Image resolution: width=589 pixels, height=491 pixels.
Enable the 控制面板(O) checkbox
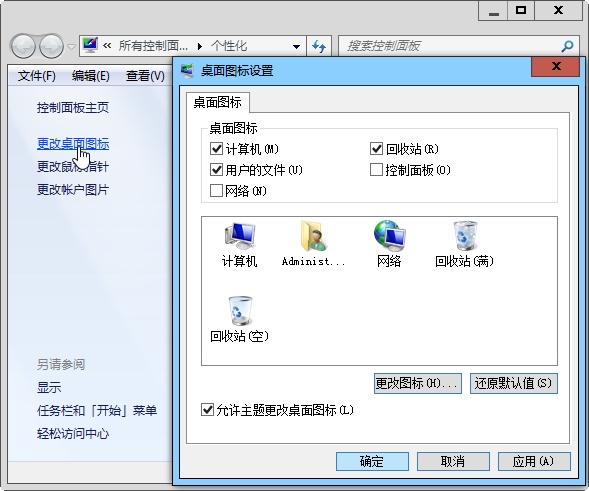click(376, 170)
